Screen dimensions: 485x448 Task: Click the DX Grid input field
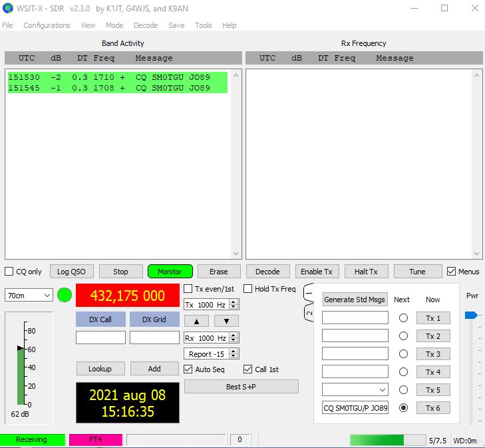(x=154, y=337)
